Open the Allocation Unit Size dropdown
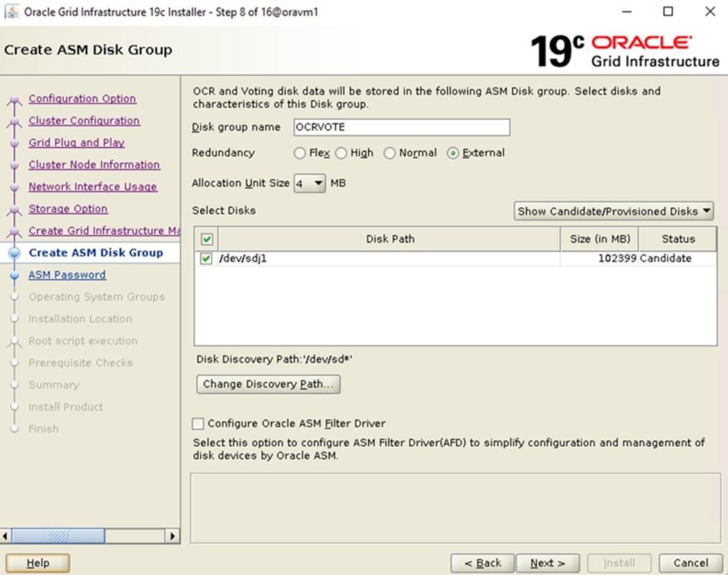This screenshot has width=728, height=575. tap(310, 184)
